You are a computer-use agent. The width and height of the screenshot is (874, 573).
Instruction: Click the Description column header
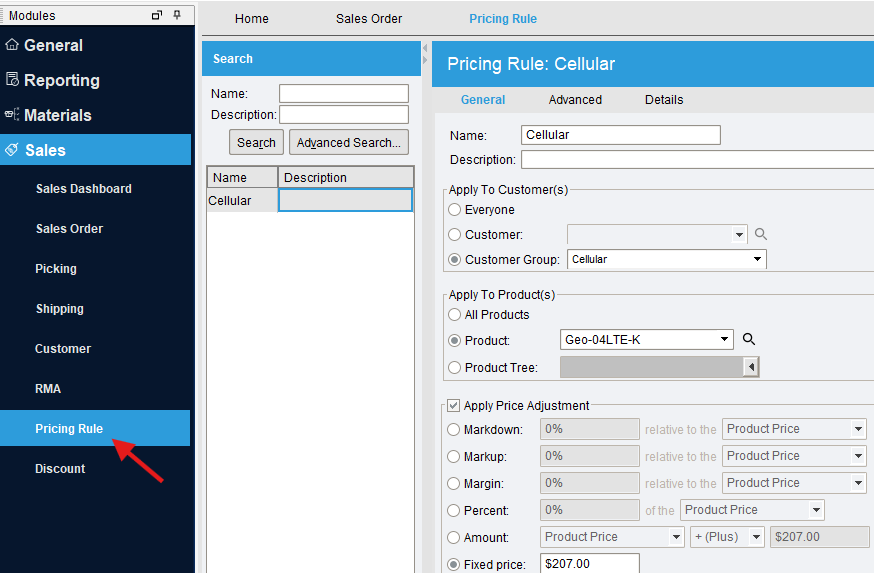tap(346, 177)
